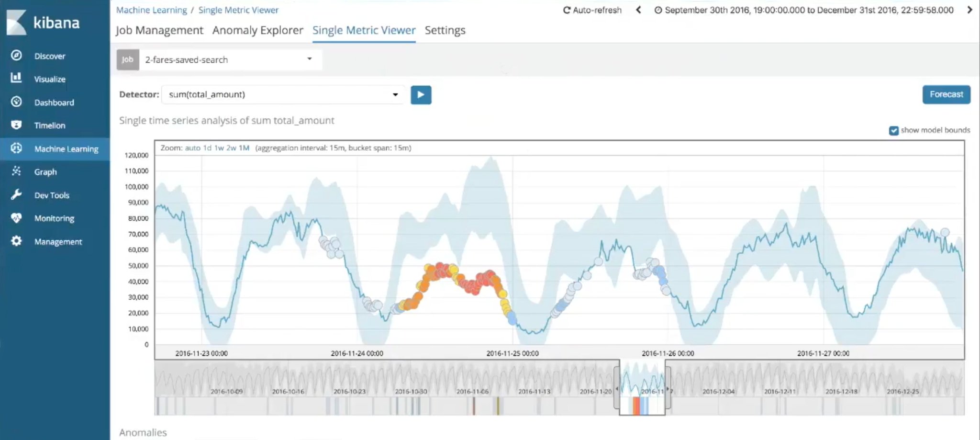Viewport: 980px width, 440px height.
Task: Click the Job label badge
Action: point(128,60)
